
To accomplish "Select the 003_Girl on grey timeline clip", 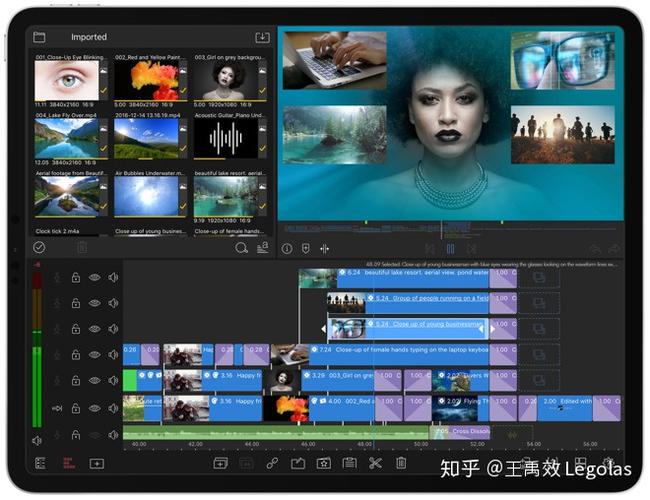I will coord(320,381).
